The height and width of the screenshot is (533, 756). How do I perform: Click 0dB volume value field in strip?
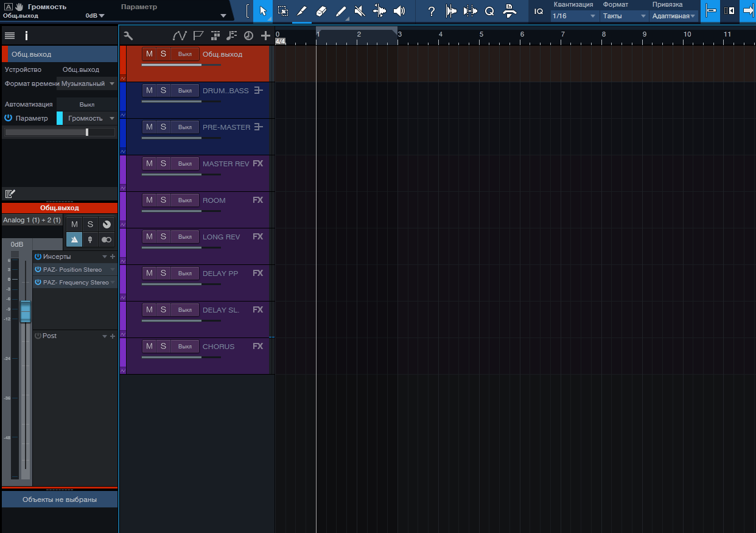pos(17,244)
